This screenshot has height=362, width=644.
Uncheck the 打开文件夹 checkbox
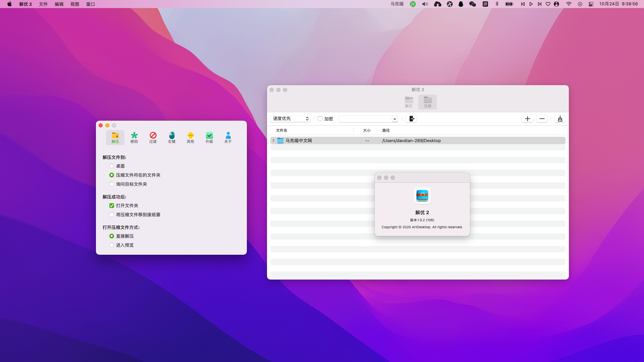[112, 205]
